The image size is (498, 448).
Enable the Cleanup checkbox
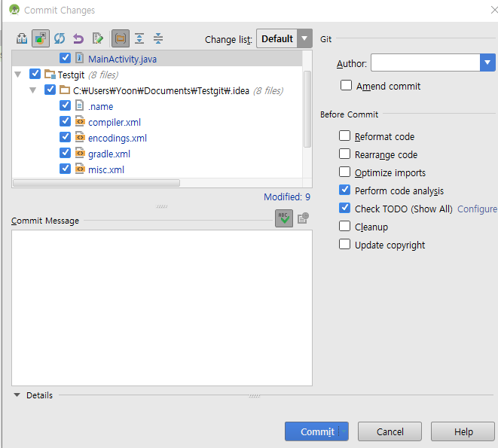pyautogui.click(x=344, y=227)
